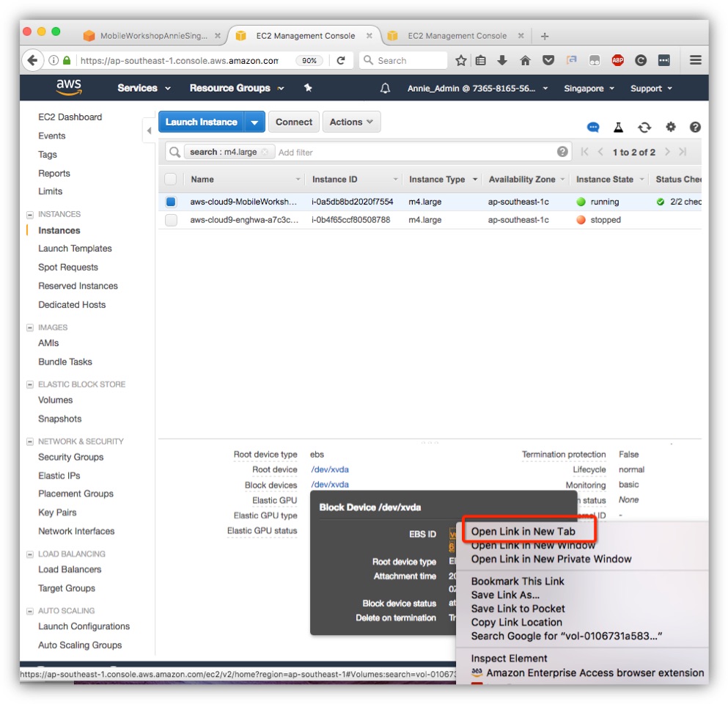The width and height of the screenshot is (728, 704).
Task: Sort by the Instance Type column
Action: [x=436, y=179]
